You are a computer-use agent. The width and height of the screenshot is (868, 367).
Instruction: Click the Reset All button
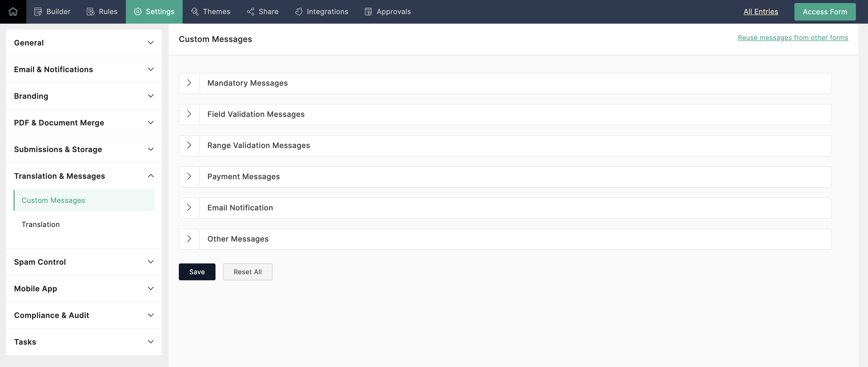pyautogui.click(x=247, y=272)
